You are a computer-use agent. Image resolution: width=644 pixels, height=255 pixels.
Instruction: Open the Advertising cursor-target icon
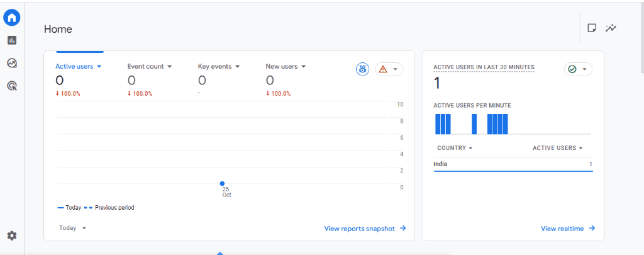(12, 86)
